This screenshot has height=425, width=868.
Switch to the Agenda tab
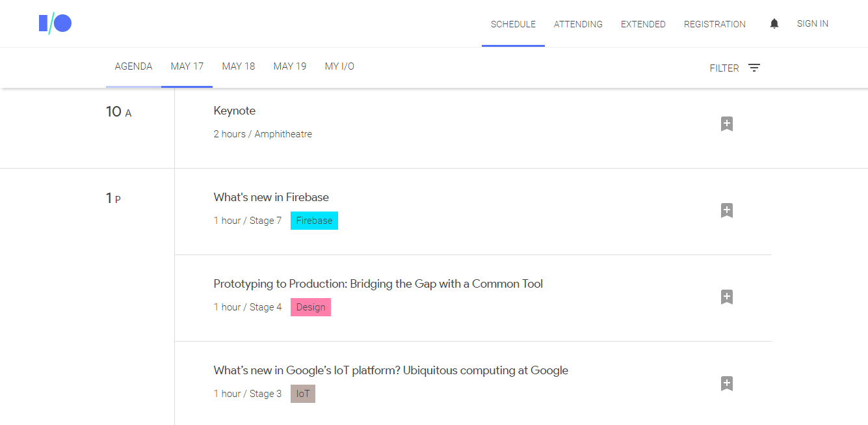[133, 66]
